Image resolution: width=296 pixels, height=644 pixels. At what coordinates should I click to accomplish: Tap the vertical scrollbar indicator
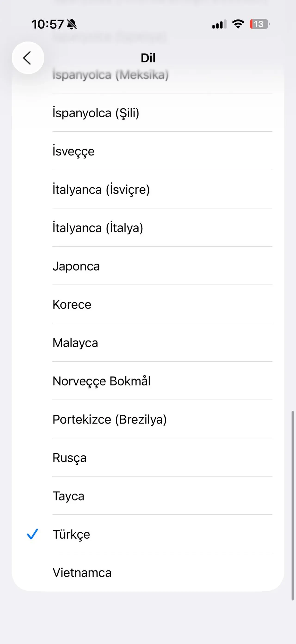(293, 505)
